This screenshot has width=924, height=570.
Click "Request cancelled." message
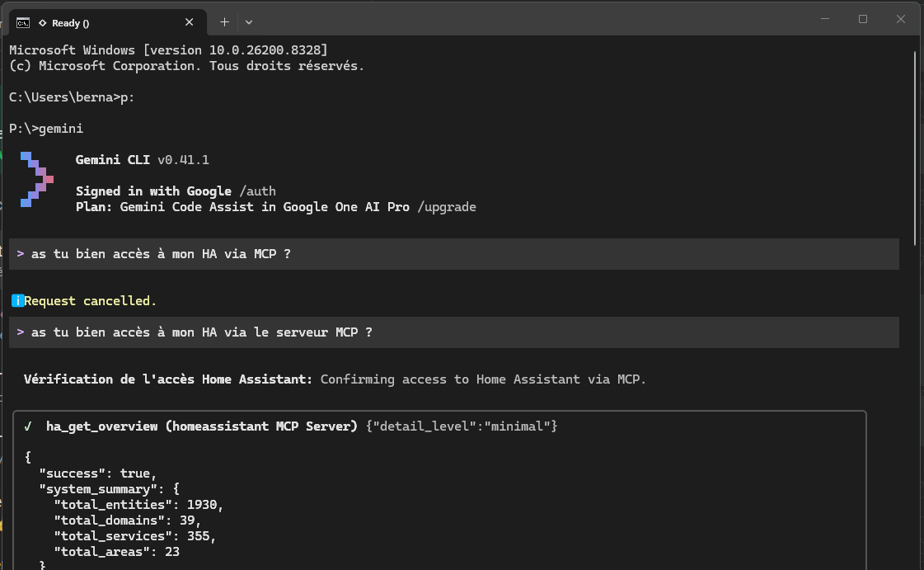(x=90, y=301)
